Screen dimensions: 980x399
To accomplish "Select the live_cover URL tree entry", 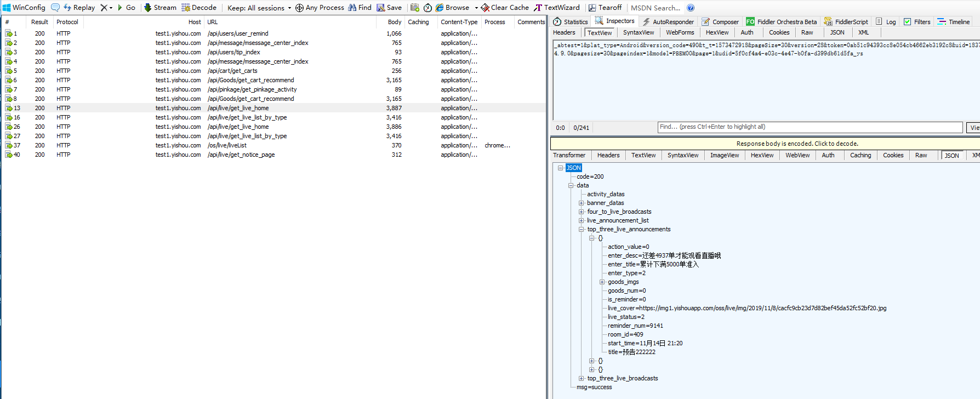I will point(747,308).
